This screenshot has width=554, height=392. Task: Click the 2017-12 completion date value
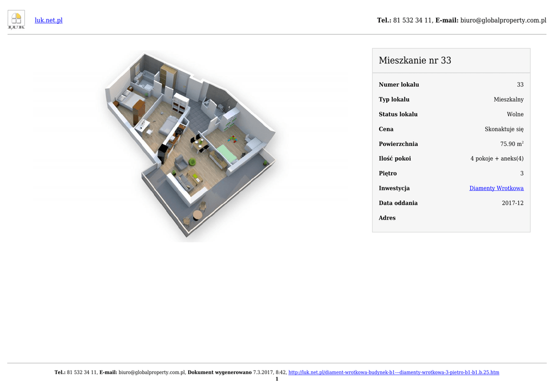512,203
